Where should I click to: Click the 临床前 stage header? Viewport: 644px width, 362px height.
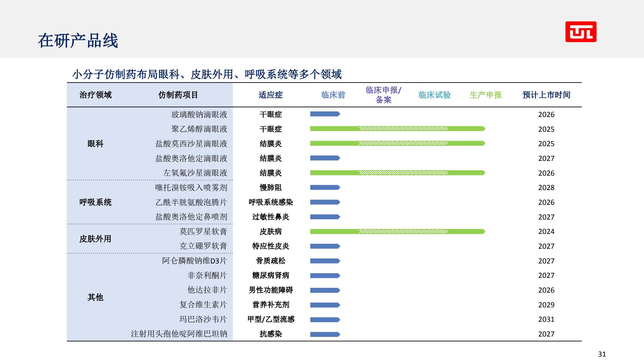(333, 95)
